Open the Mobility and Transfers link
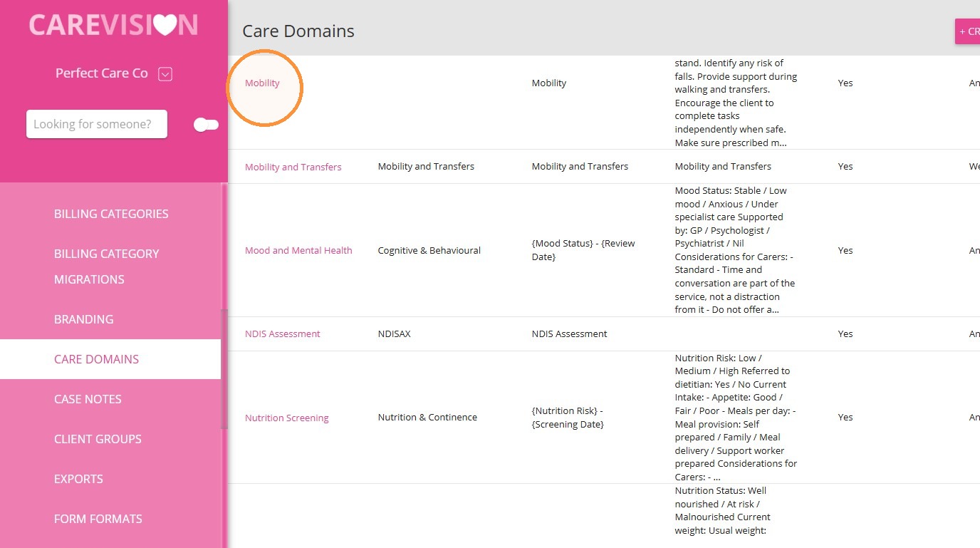Image resolution: width=980 pixels, height=548 pixels. click(x=293, y=167)
